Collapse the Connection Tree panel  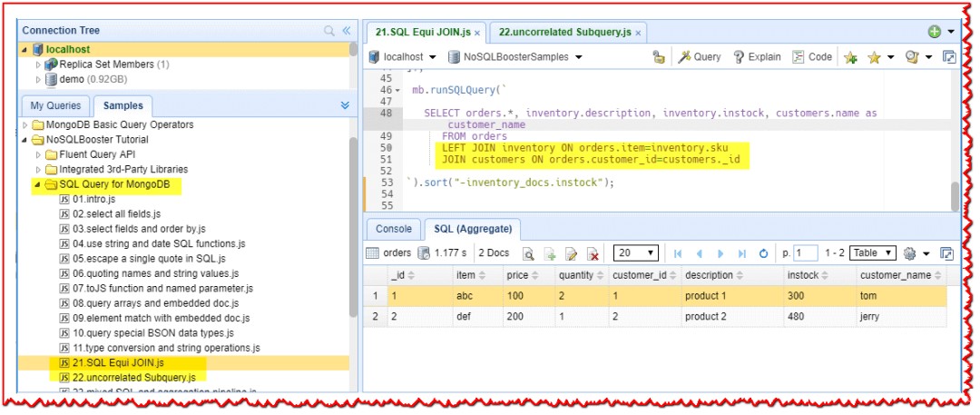(346, 31)
